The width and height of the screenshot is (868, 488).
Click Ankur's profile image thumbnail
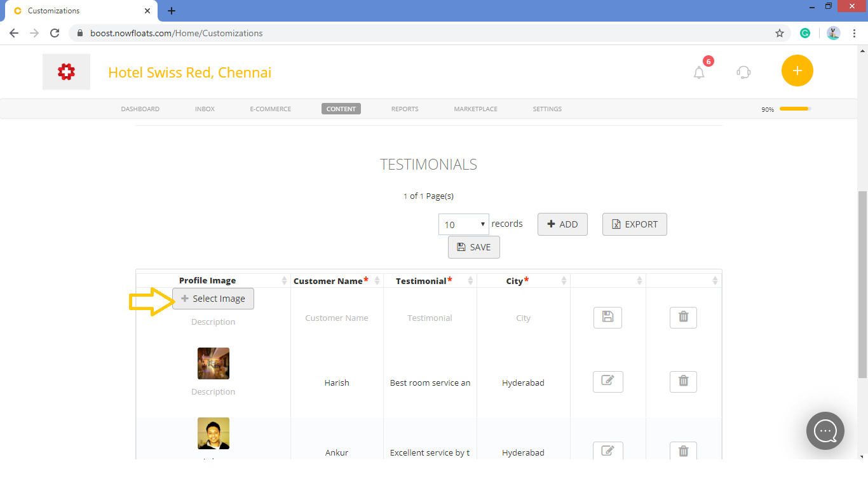coord(214,433)
